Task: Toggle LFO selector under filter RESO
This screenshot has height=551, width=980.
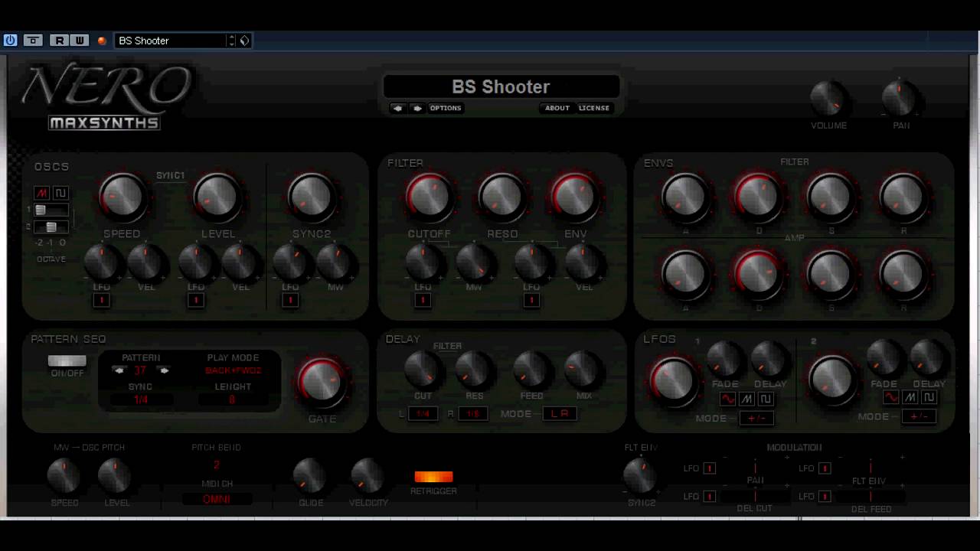Action: click(531, 301)
